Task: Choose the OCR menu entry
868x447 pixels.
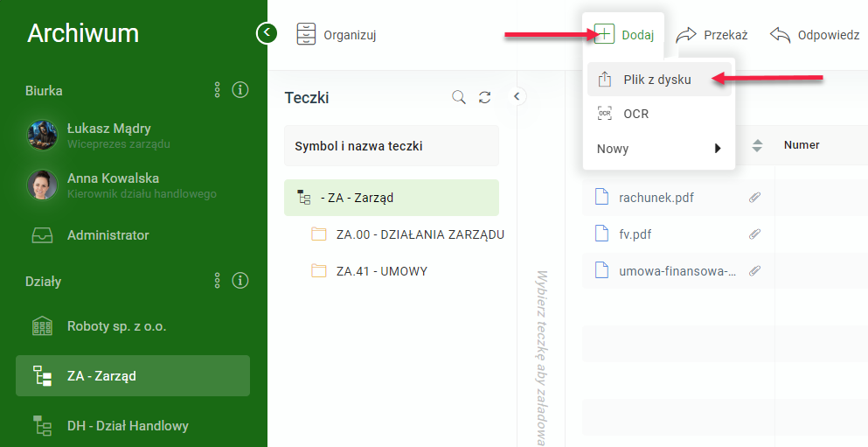Action: (x=659, y=114)
